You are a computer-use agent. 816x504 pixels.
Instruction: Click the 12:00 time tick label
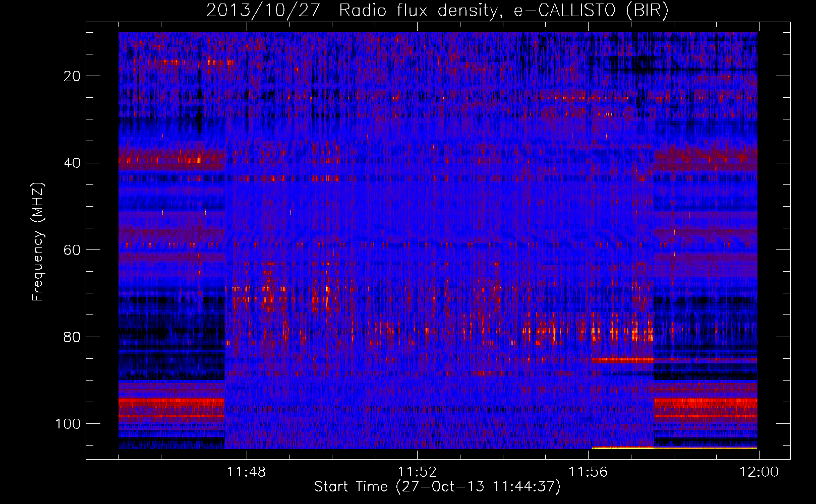click(x=759, y=472)
